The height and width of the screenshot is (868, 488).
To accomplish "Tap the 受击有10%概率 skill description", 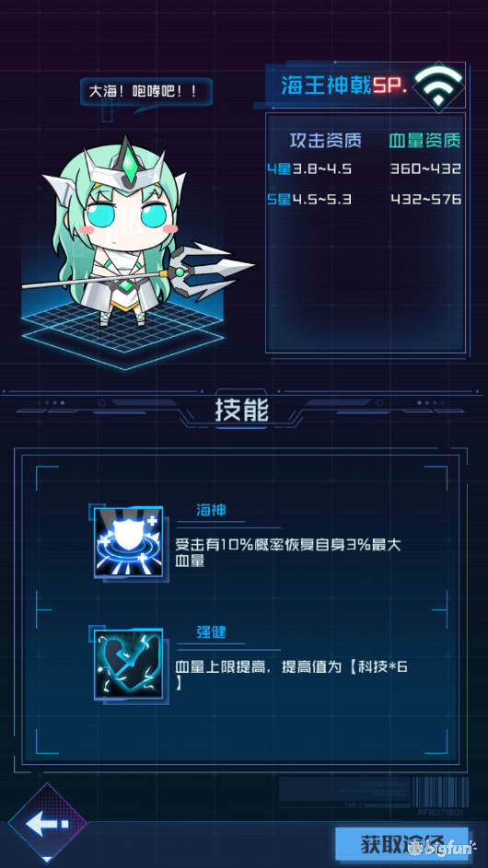I will coord(288,552).
